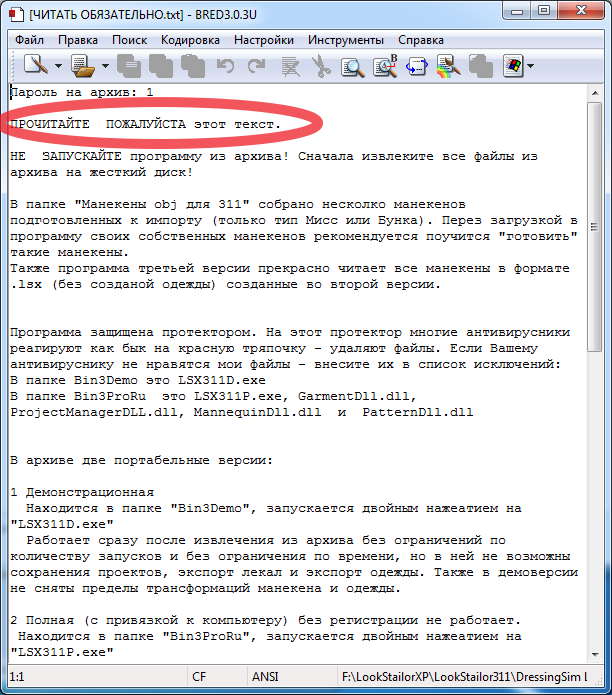Image resolution: width=612 pixels, height=695 pixels.
Task: Click the rainbow brush highlighting icon
Action: [448, 66]
